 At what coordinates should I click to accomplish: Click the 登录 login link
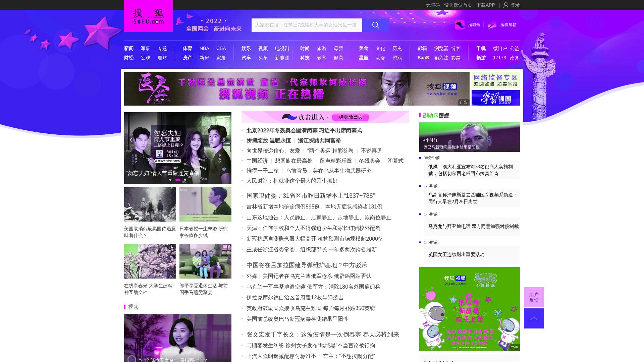515,5
